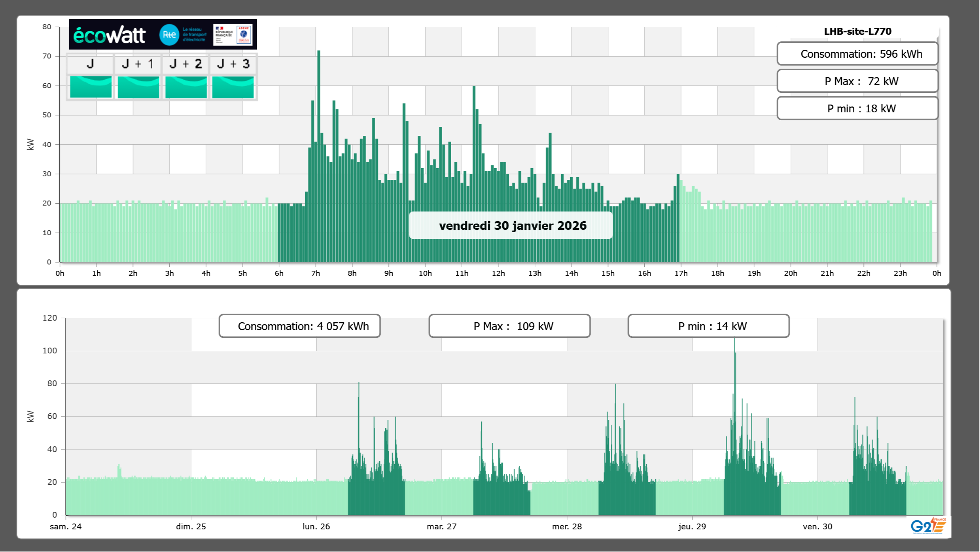Select the J + 3 day tab
The height and width of the screenshot is (552, 980).
coord(233,64)
